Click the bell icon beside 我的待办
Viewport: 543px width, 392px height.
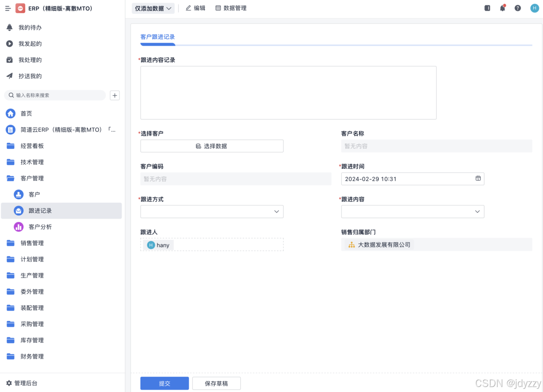pos(10,28)
